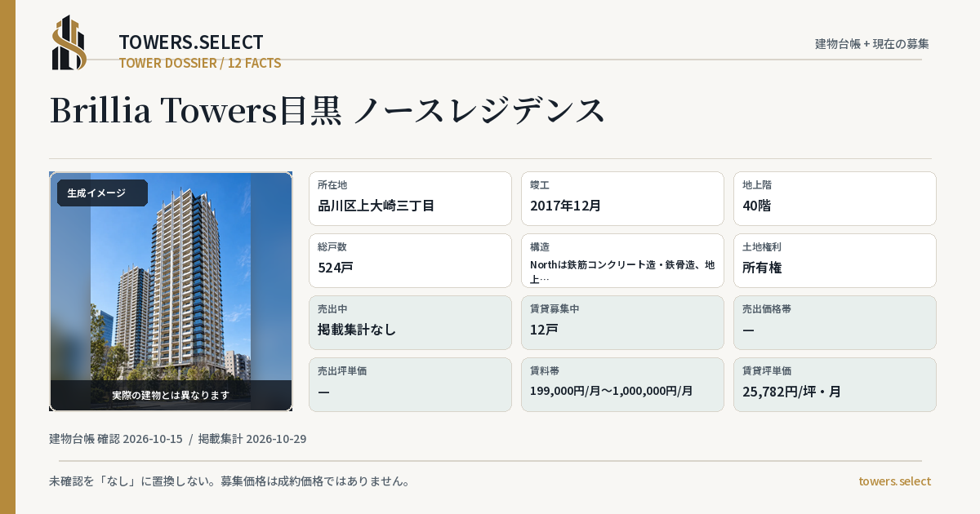Open the towers.select footer link
Screen dimensions: 980x514
[894, 481]
